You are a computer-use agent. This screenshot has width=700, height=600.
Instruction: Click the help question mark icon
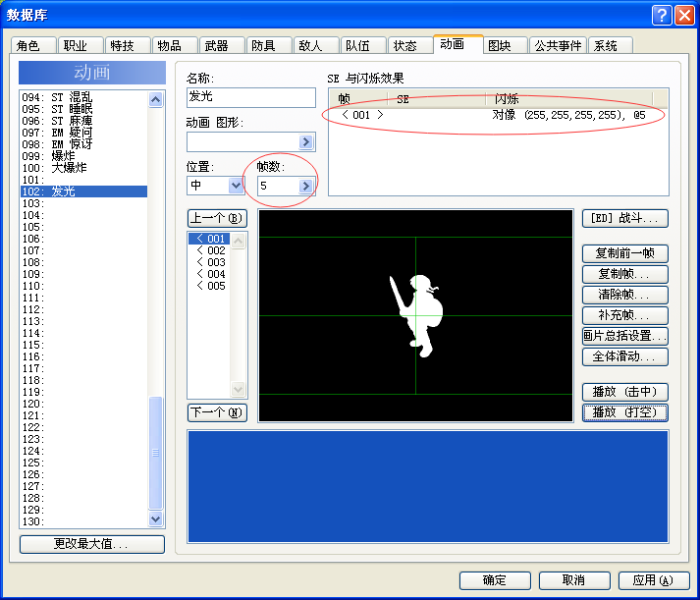(x=662, y=15)
